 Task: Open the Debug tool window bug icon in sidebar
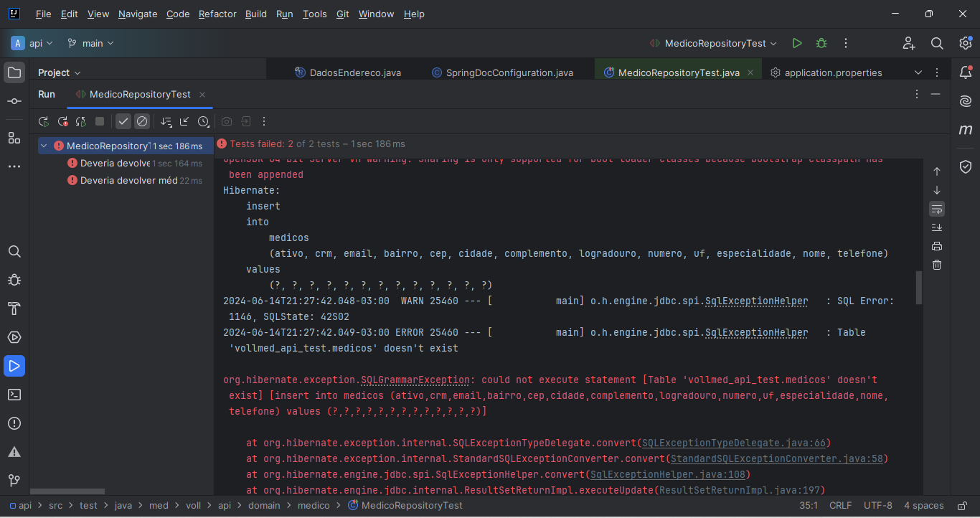coord(14,280)
